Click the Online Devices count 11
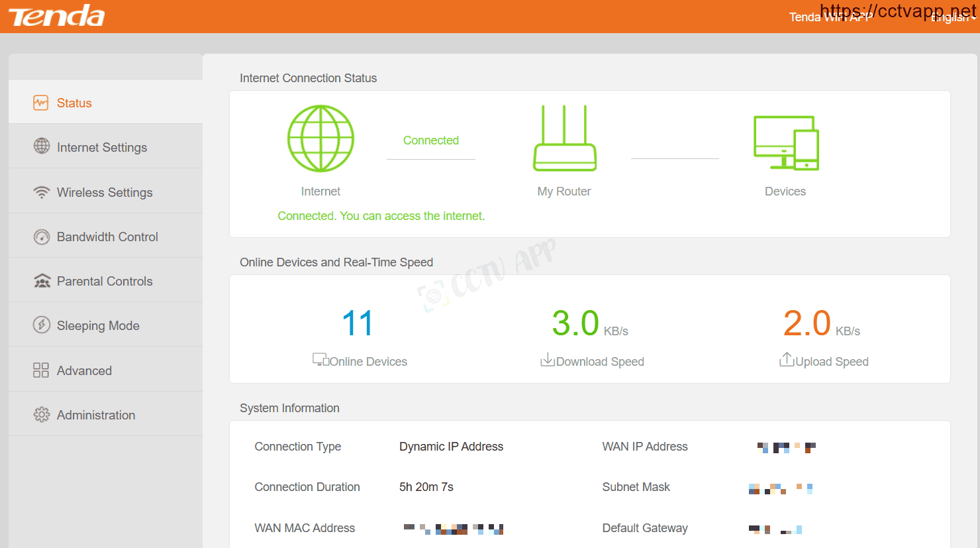The height and width of the screenshot is (548, 980). (358, 323)
